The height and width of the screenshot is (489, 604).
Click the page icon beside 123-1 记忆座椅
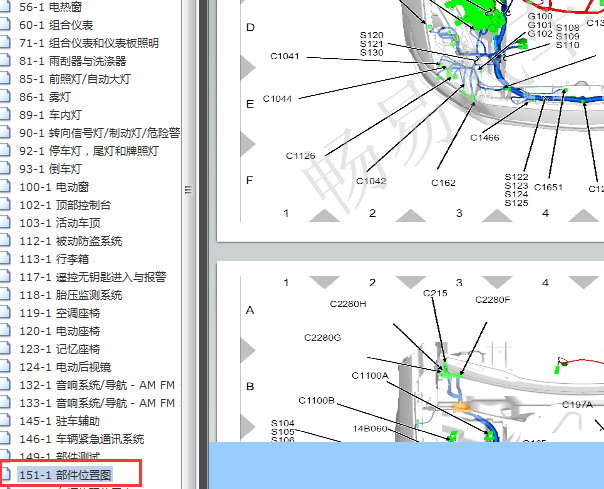tap(4, 349)
